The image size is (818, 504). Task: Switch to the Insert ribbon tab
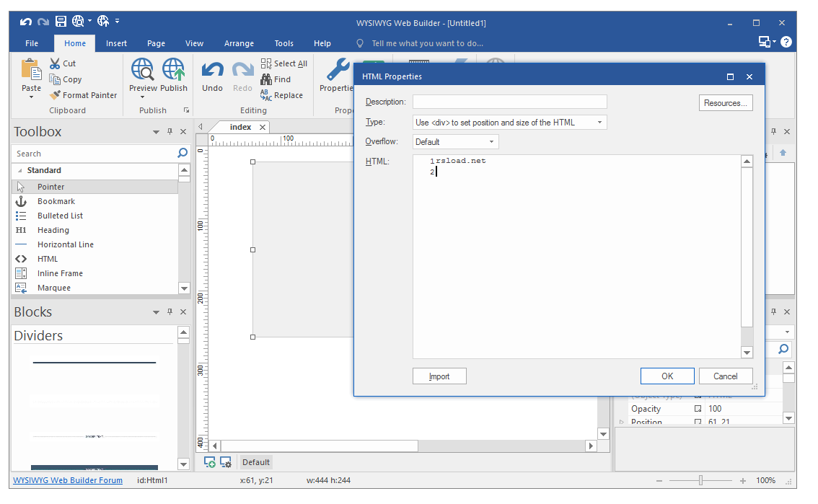116,43
